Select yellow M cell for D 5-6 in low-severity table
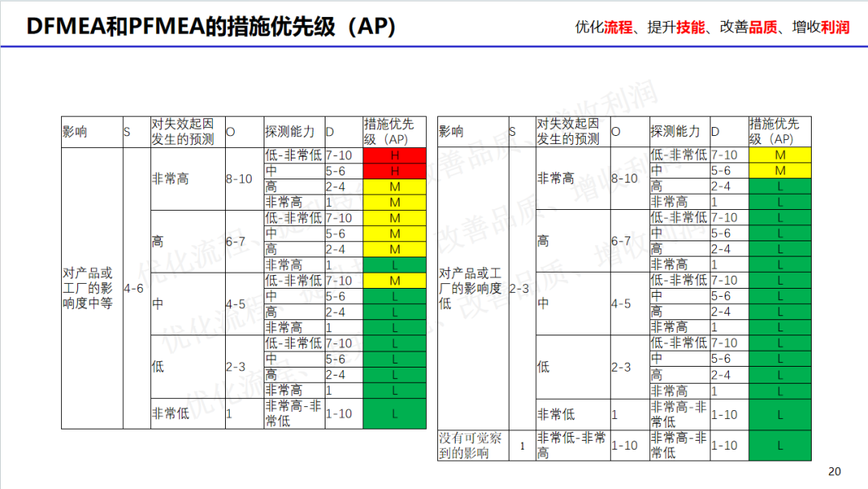The image size is (868, 489). (x=780, y=171)
